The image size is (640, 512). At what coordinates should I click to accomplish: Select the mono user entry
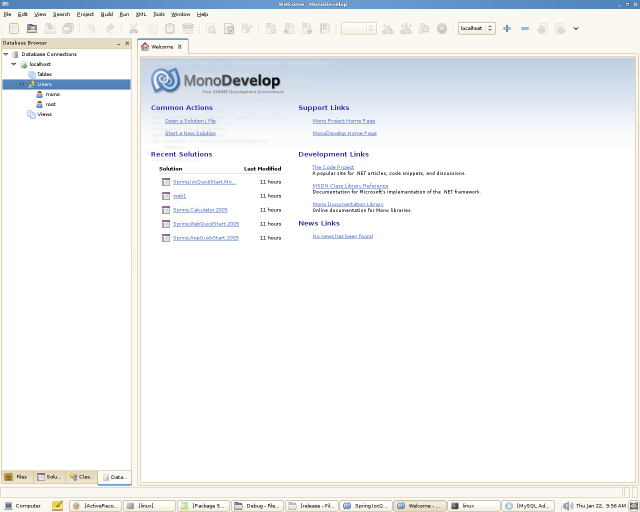click(53, 94)
